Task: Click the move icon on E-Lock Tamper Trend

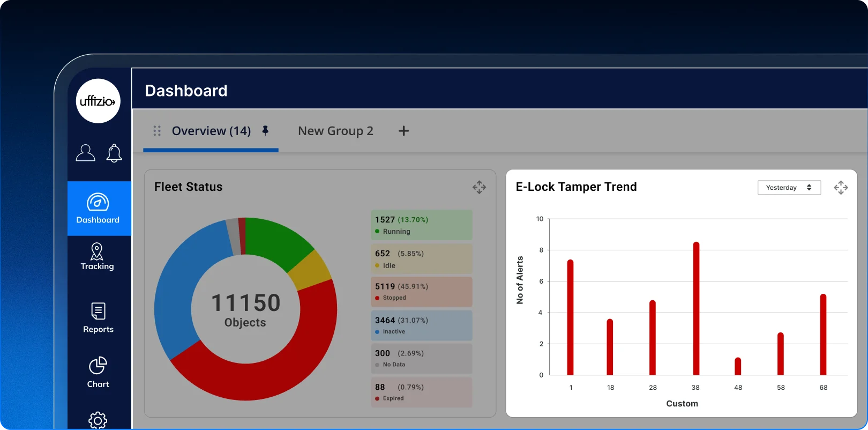Action: tap(841, 188)
